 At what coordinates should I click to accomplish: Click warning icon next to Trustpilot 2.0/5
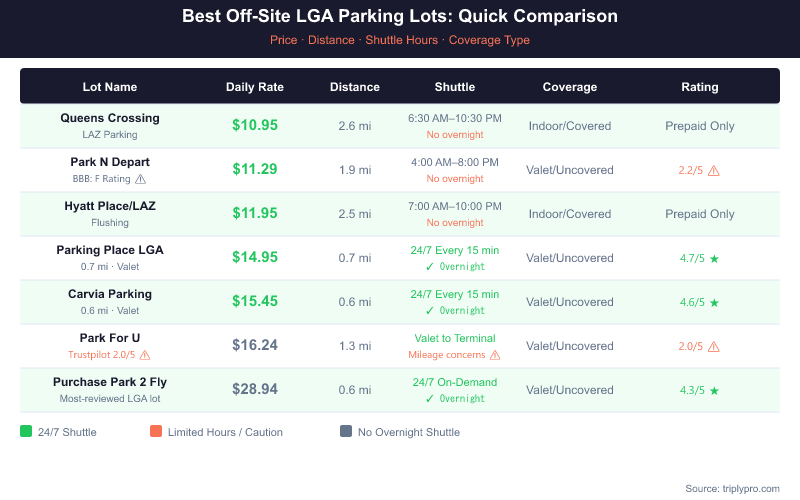(x=145, y=354)
